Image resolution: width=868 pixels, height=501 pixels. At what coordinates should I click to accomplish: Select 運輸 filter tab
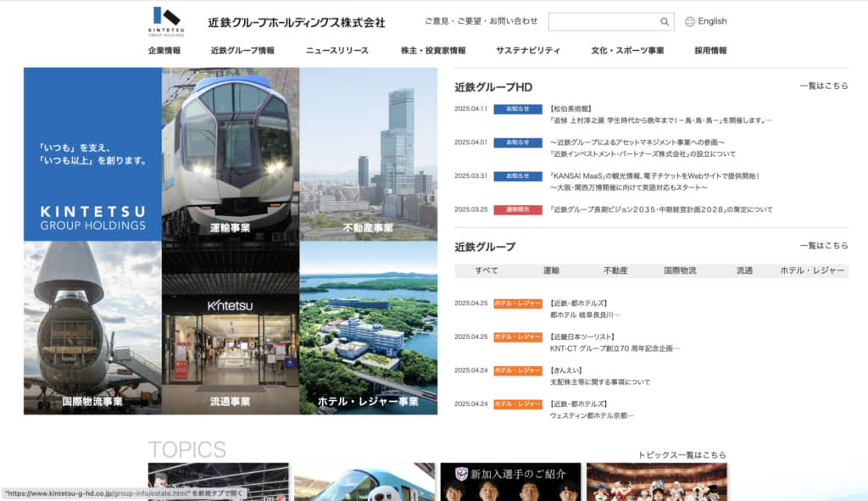(x=551, y=270)
